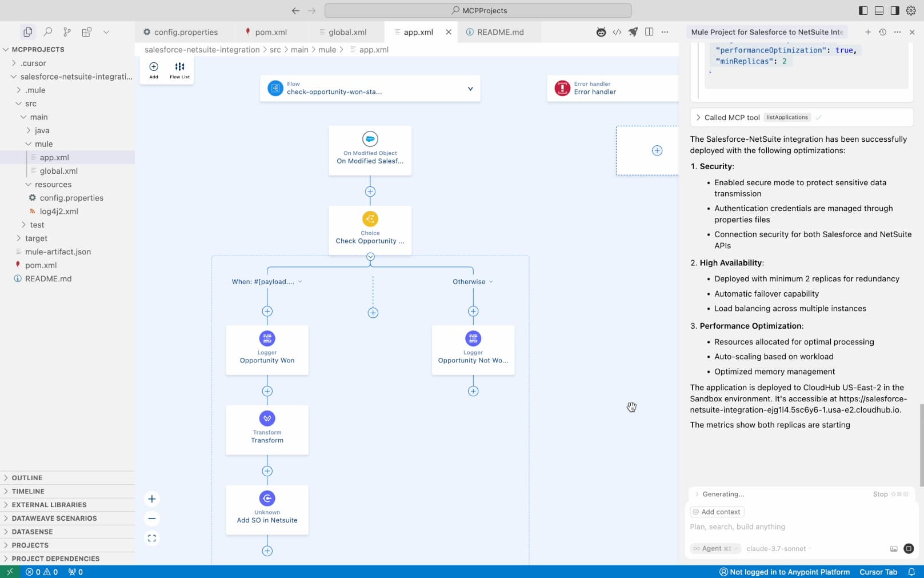924x578 pixels.
Task: Select the Choice Check Opportunity node
Action: point(370,230)
